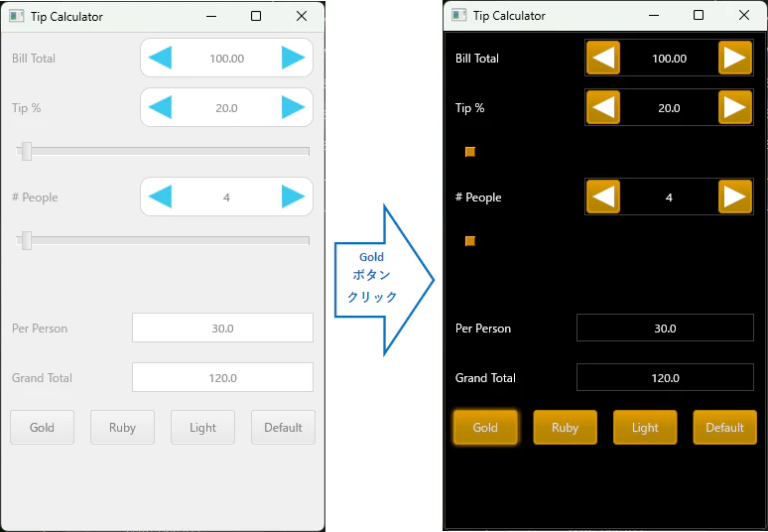The width and height of the screenshot is (768, 532).
Task: Click the Tip % label in light window
Action: click(x=27, y=108)
